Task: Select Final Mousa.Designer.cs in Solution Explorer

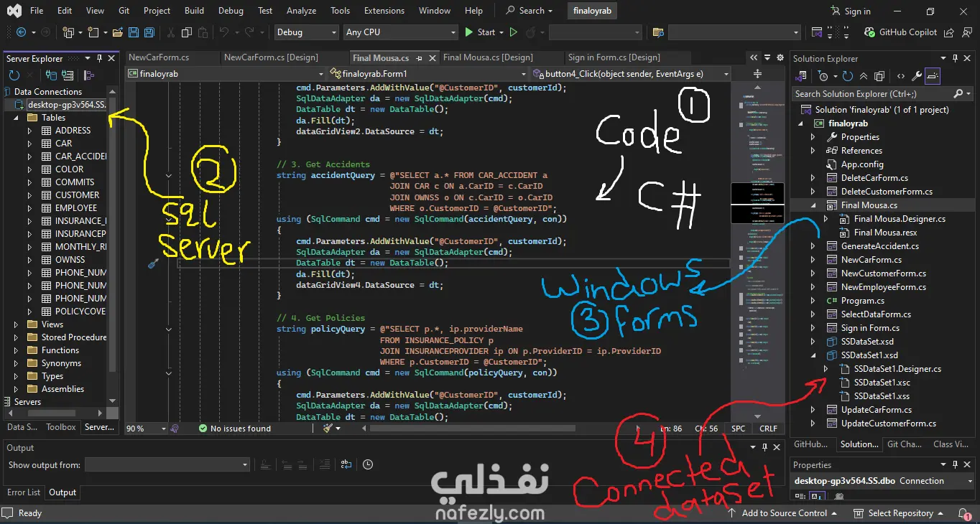Action: click(x=900, y=219)
